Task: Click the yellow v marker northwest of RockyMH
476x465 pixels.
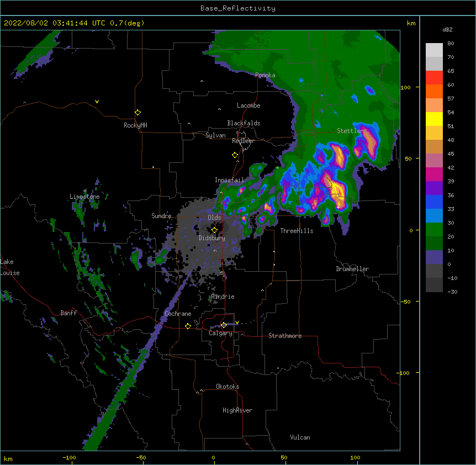Action: click(x=97, y=102)
